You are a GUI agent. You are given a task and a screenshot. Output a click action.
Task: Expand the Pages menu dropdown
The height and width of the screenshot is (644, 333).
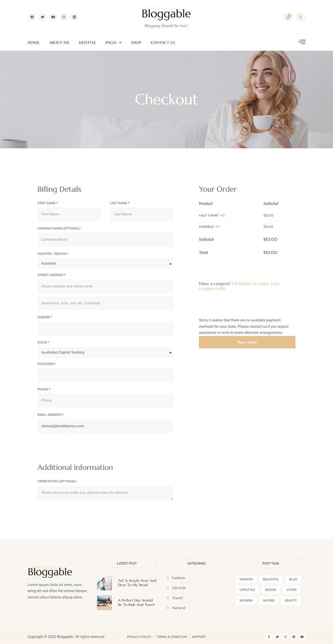(x=113, y=42)
